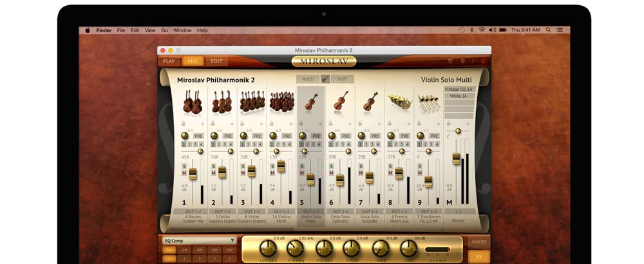The height and width of the screenshot is (264, 644).
Task: Open the White 2A master effect slot
Action: [459, 96]
